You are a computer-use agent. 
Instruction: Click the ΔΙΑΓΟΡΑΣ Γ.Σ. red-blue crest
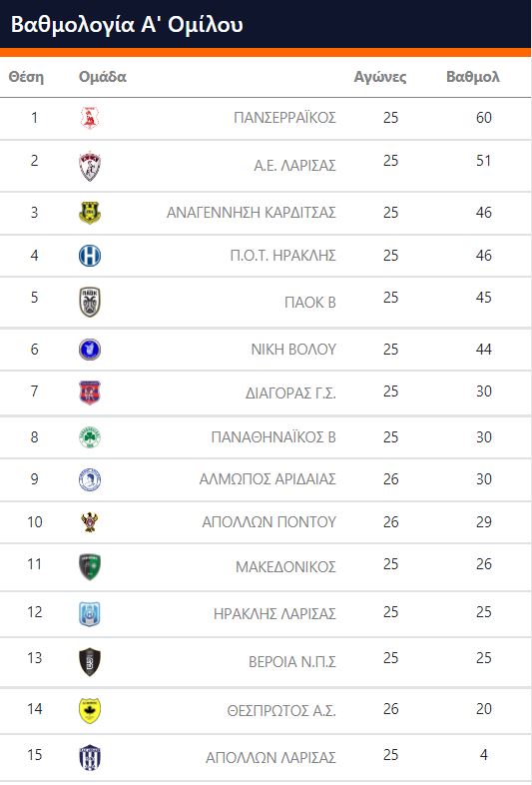pos(90,392)
